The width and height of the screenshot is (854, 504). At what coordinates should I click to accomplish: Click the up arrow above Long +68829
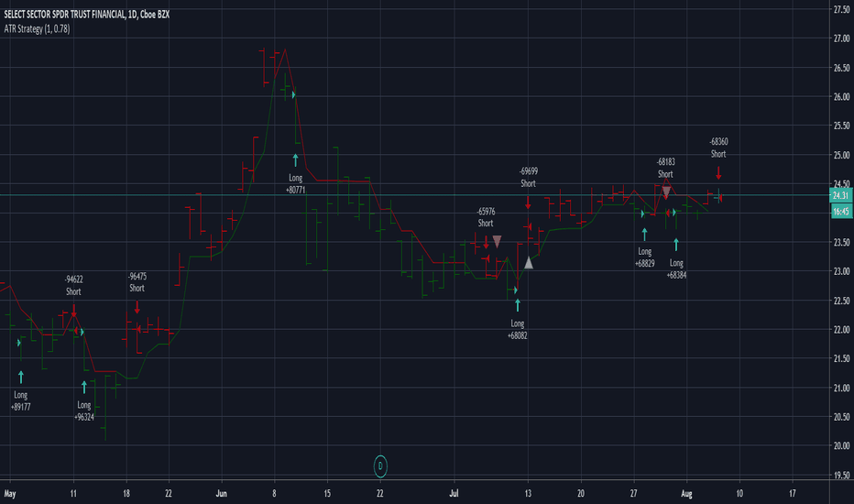pos(644,235)
